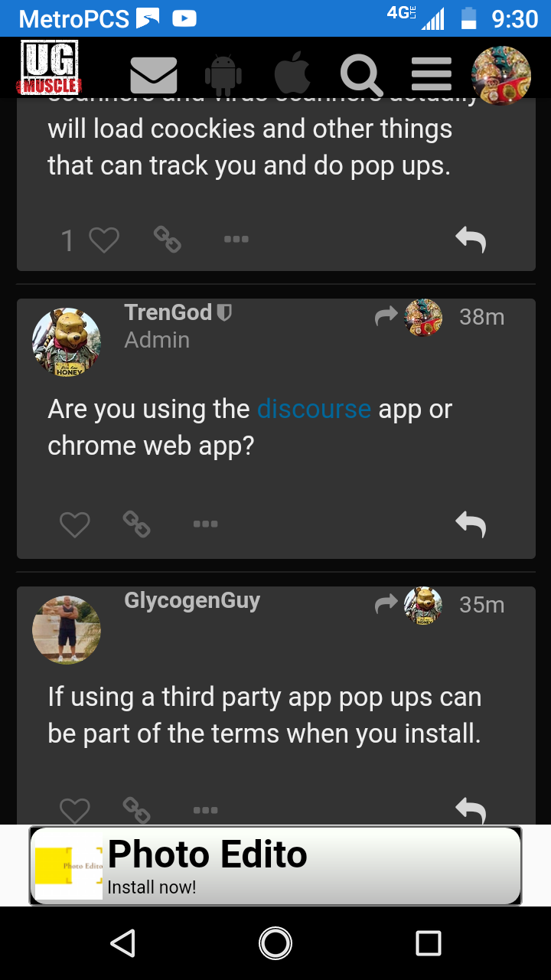Tap the Apple icon in the top bar
Screen dimensions: 551x980
pos(292,73)
